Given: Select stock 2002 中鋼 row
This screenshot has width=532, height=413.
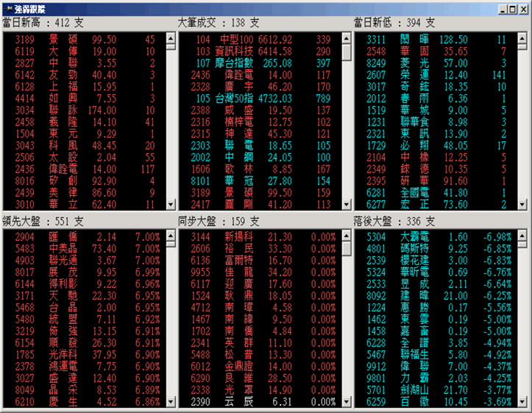Looking at the screenshot, I should (x=260, y=158).
